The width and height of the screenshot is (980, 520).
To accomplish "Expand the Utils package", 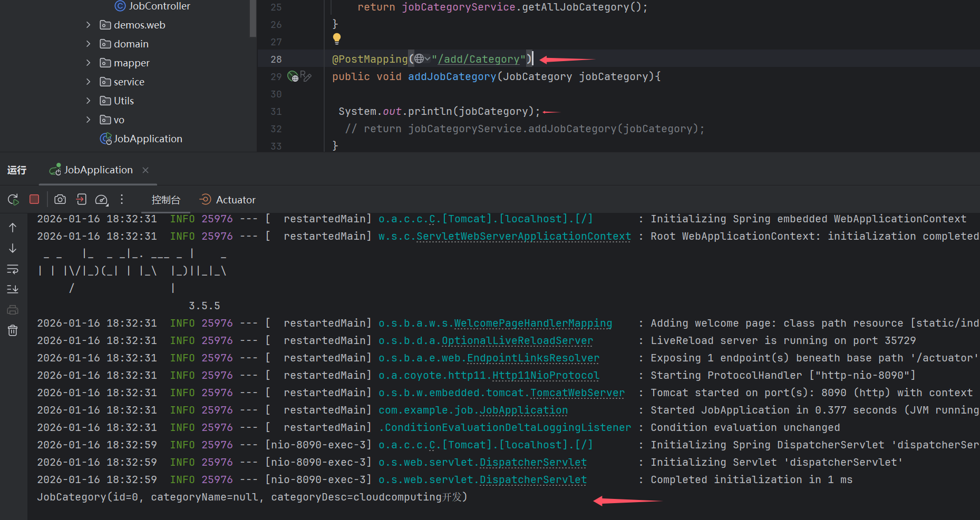I will (x=88, y=101).
